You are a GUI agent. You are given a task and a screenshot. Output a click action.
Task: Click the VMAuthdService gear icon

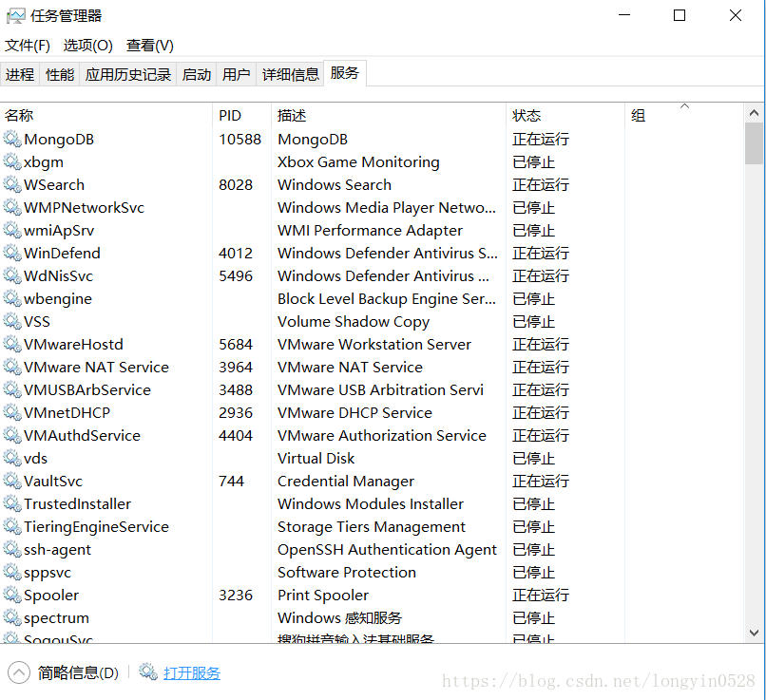[x=12, y=435]
